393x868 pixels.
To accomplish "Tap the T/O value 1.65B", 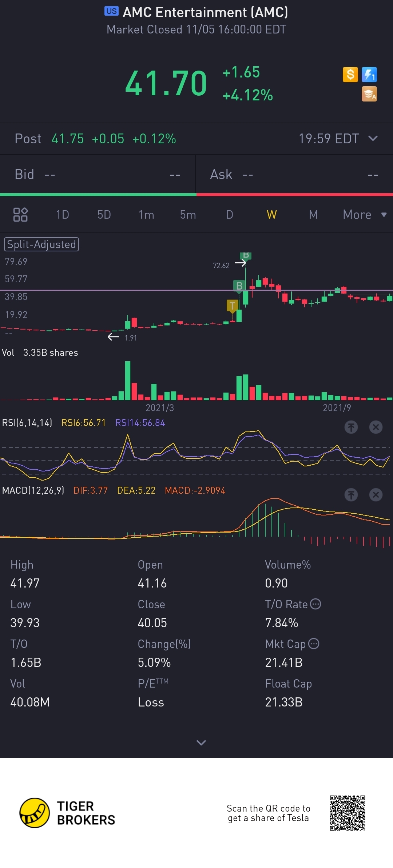I will [26, 662].
